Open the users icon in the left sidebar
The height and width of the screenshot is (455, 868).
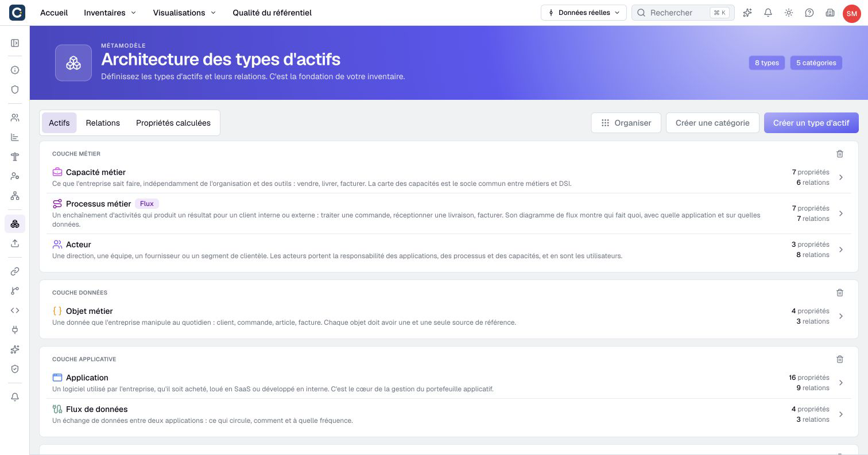[x=15, y=118]
